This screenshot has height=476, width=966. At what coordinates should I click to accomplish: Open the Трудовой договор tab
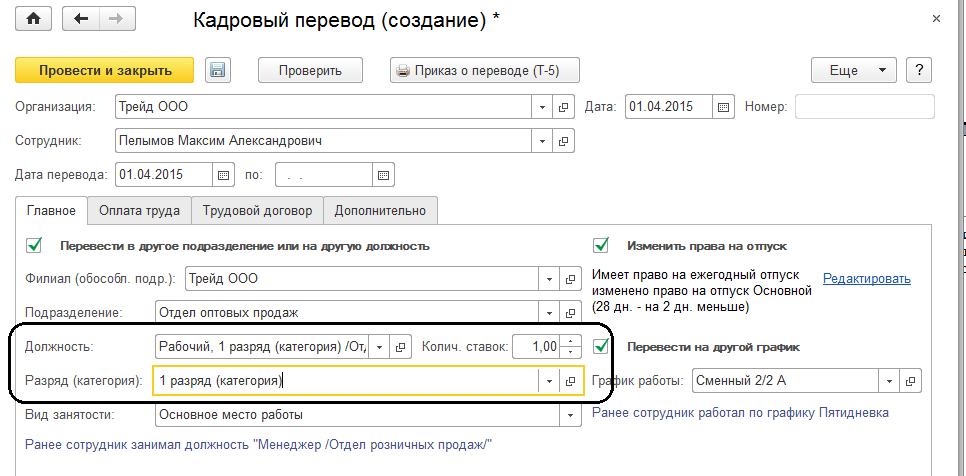(258, 211)
